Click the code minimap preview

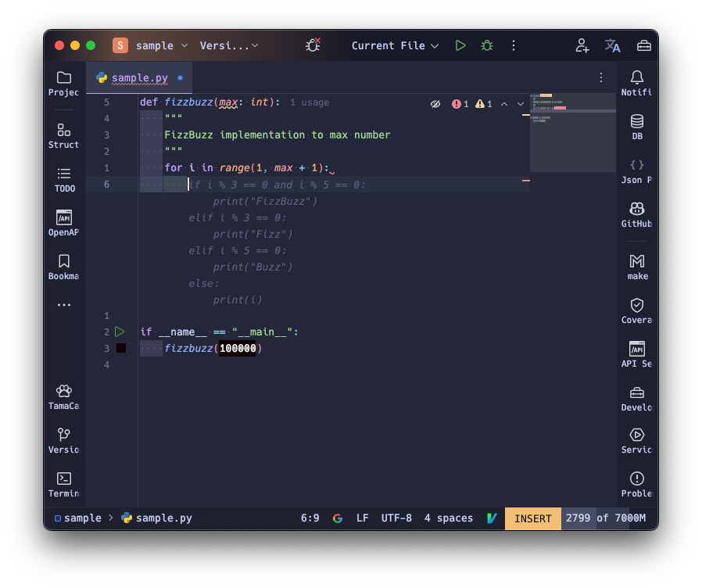tap(572, 131)
